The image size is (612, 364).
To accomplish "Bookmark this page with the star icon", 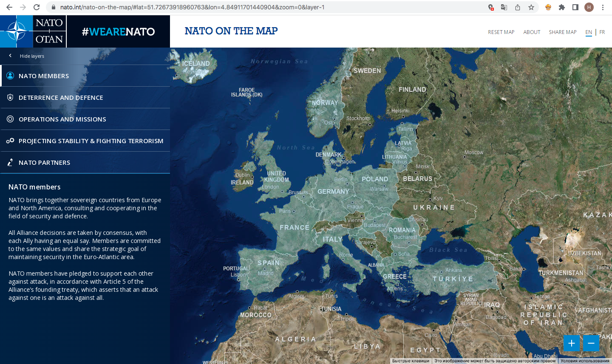I will pos(531,7).
